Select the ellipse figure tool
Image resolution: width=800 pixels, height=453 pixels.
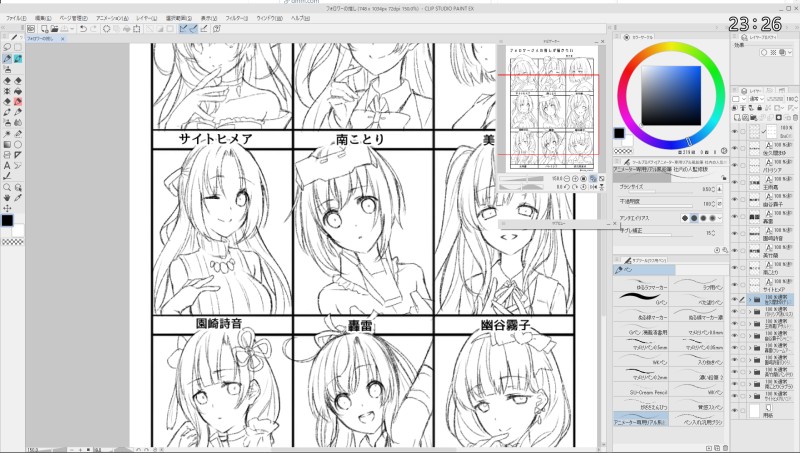(x=18, y=144)
